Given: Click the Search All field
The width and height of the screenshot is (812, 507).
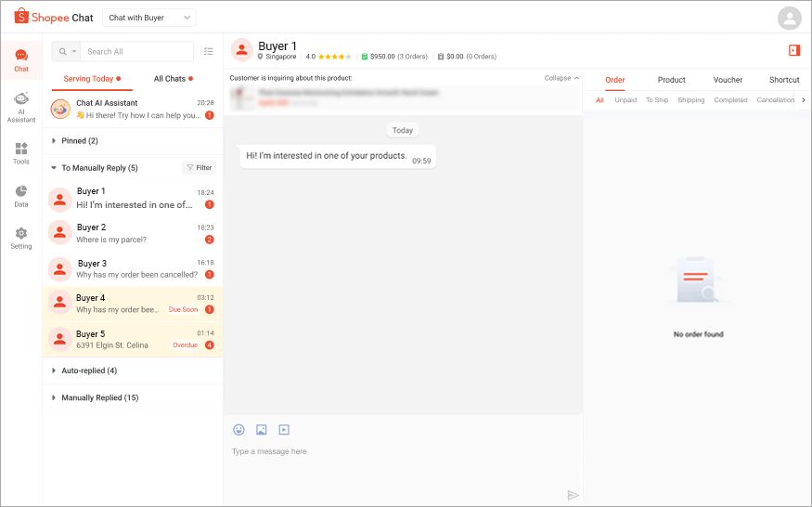Looking at the screenshot, I should (136, 51).
